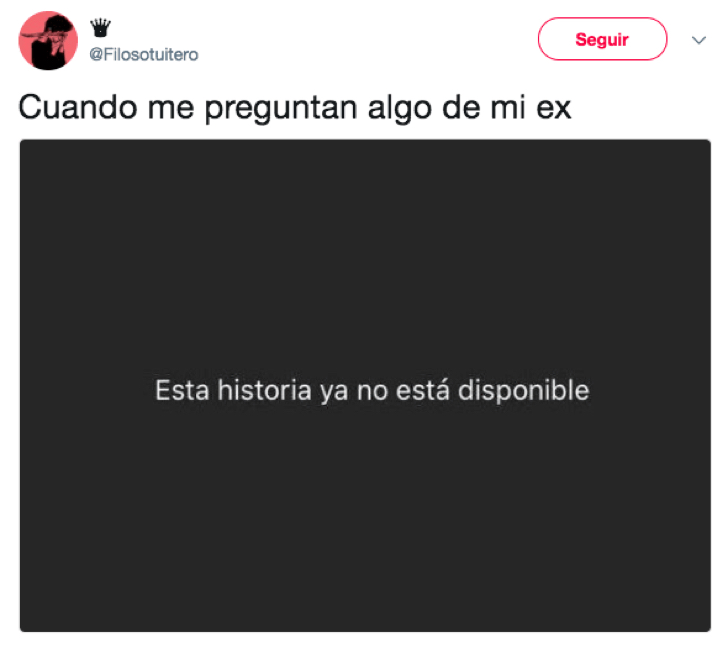Enlarge the embedded story screenshot
Viewport: 728px width, 648px height.
(365, 385)
